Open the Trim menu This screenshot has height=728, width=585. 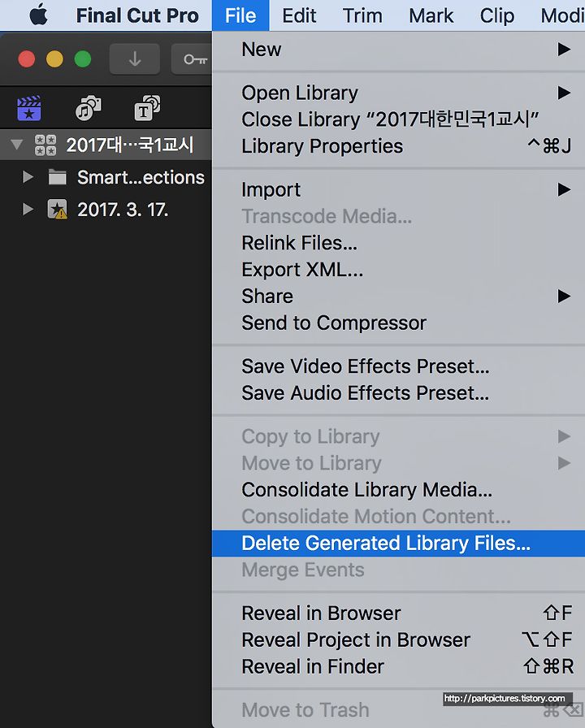tap(362, 15)
